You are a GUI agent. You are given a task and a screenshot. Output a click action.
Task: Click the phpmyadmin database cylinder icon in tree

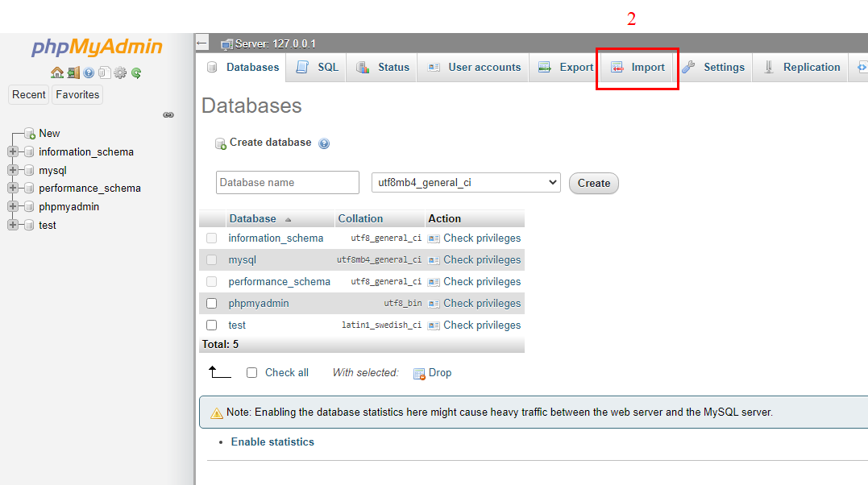click(x=29, y=206)
